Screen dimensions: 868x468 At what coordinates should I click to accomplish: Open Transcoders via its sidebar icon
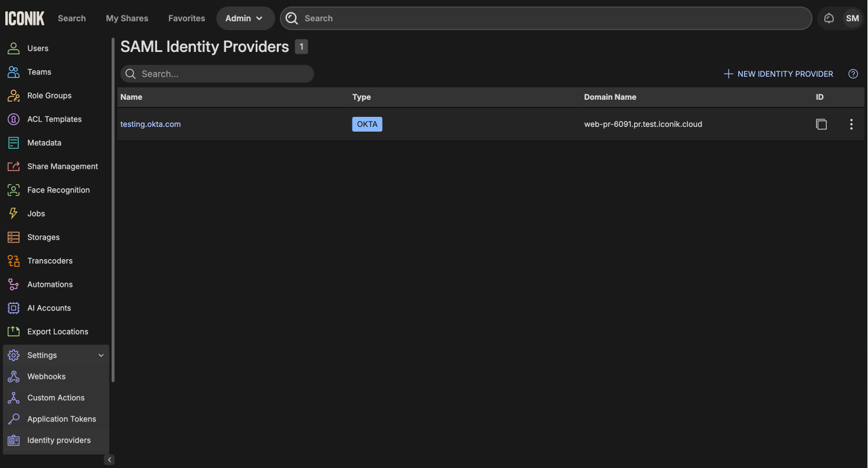(13, 261)
